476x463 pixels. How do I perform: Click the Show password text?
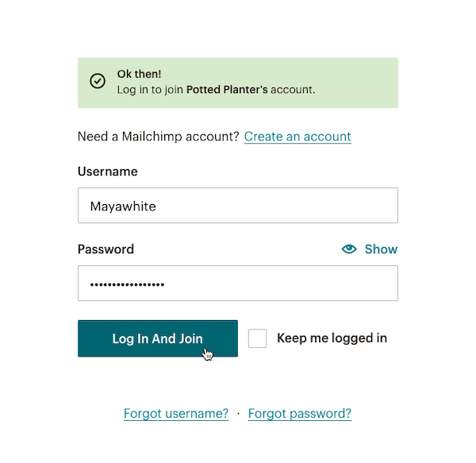coord(381,249)
